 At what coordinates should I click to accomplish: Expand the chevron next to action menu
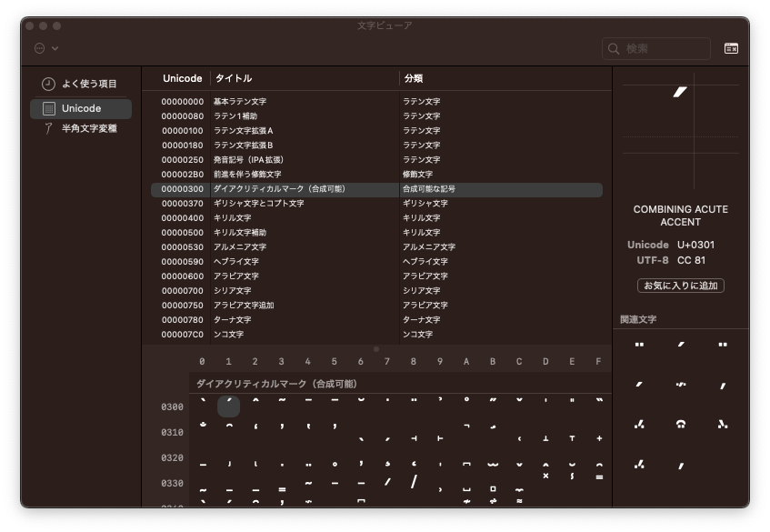55,48
